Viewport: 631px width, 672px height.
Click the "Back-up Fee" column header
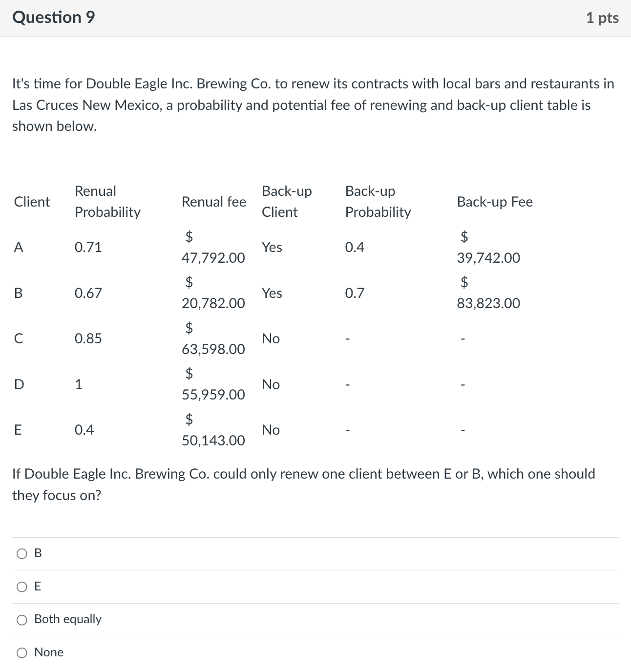coord(494,202)
